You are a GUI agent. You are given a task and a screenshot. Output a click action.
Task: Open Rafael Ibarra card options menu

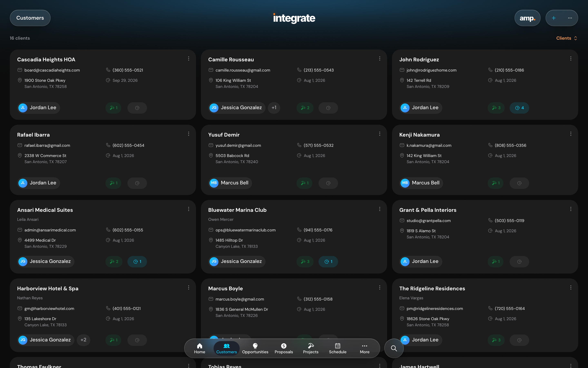click(189, 134)
